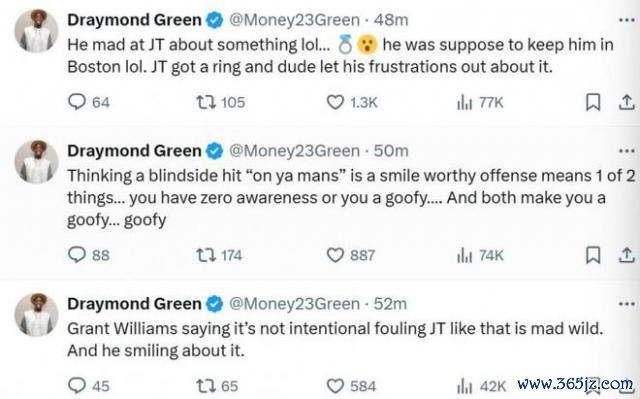640x399 pixels.
Task: Open the 52m timestamp link
Action: point(390,304)
